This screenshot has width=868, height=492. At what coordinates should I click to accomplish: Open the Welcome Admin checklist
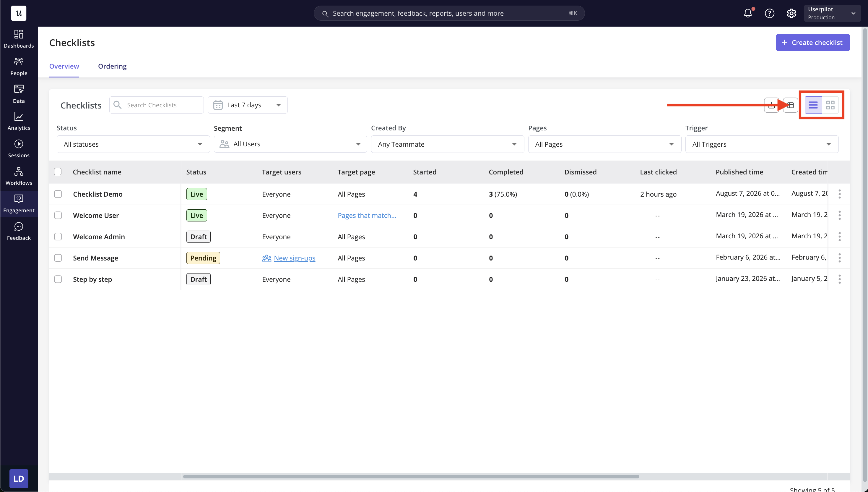(x=99, y=237)
